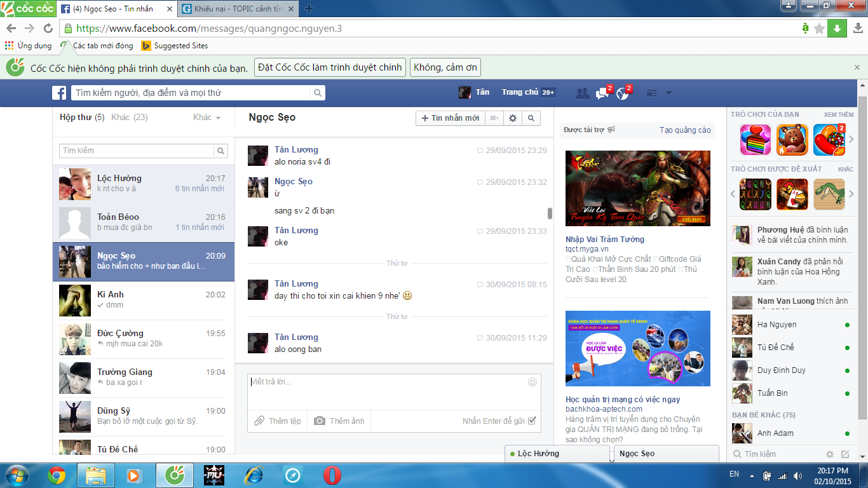Open the emoji smiley picker
This screenshot has height=488, width=868.
click(532, 382)
